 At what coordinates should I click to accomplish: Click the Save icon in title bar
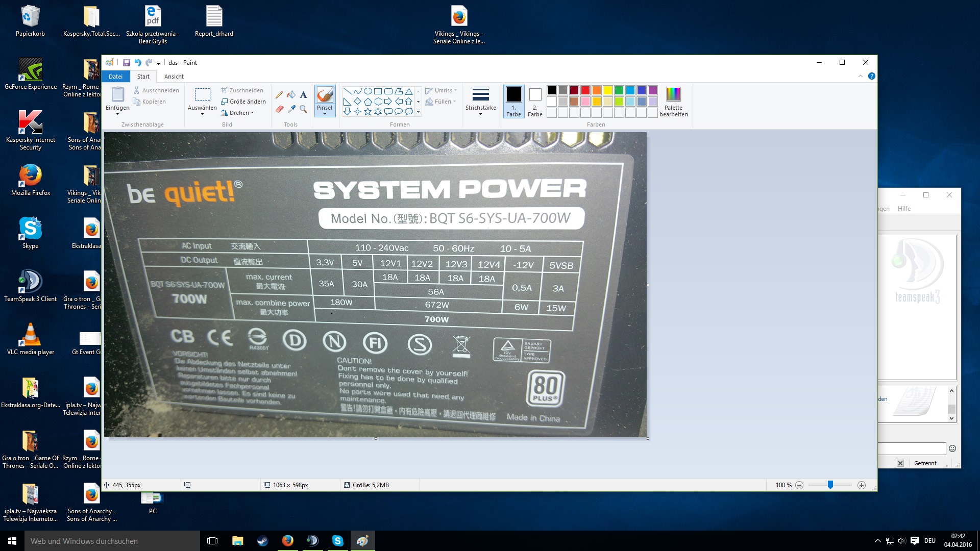tap(126, 63)
